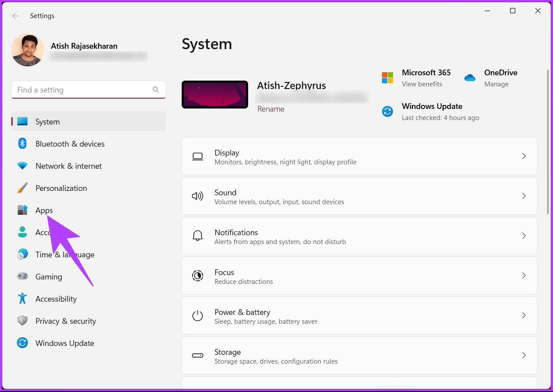
Task: Click the Windows Update icon near header
Action: click(x=388, y=111)
